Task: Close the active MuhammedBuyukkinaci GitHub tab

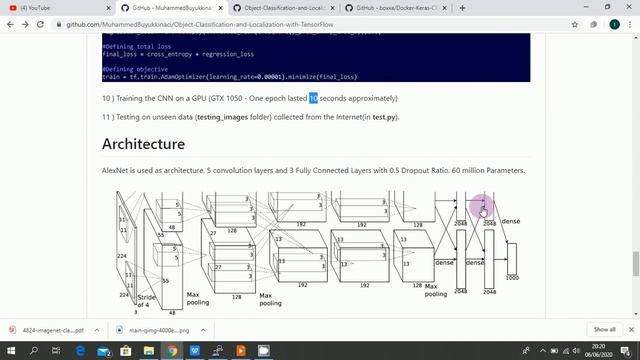Action: click(x=220, y=8)
